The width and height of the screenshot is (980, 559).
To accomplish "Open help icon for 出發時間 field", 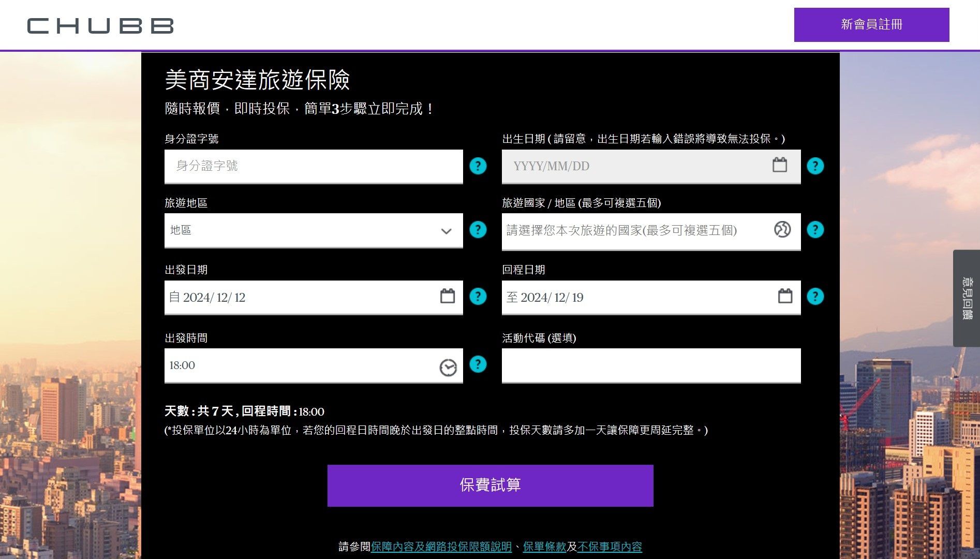I will pos(478,364).
